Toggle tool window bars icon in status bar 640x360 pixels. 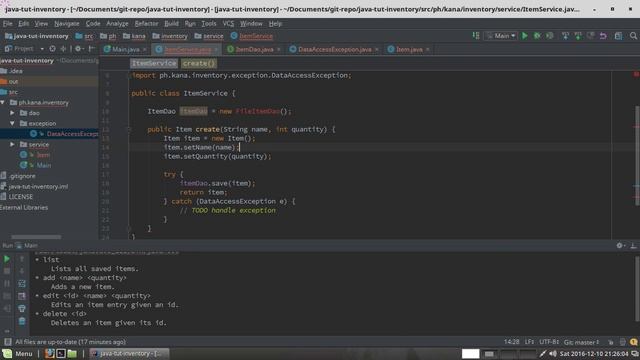coord(7,342)
